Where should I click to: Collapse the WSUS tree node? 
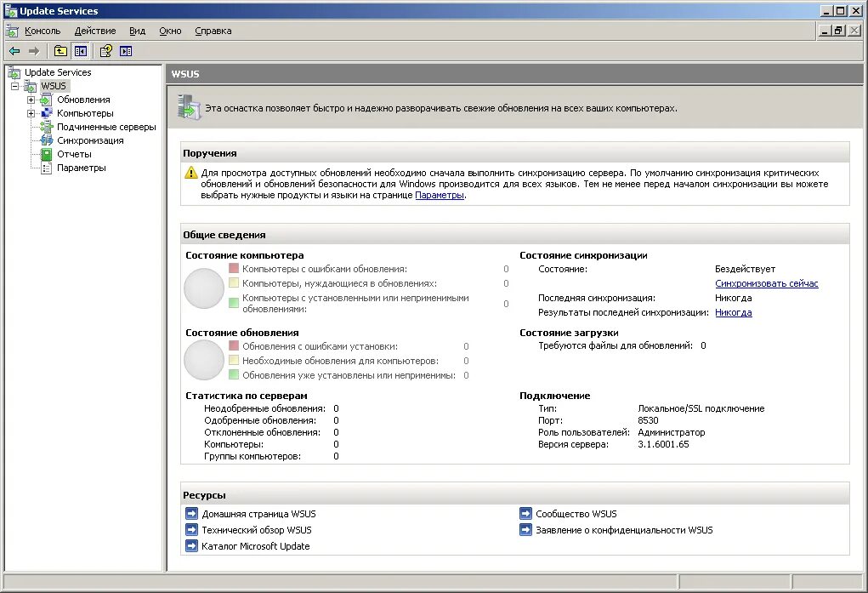[x=15, y=86]
